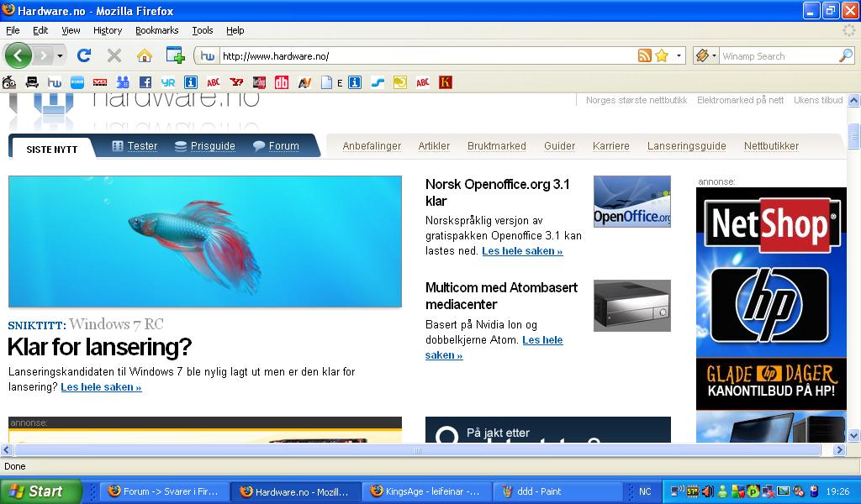Open the Bookmarks menu

157,31
